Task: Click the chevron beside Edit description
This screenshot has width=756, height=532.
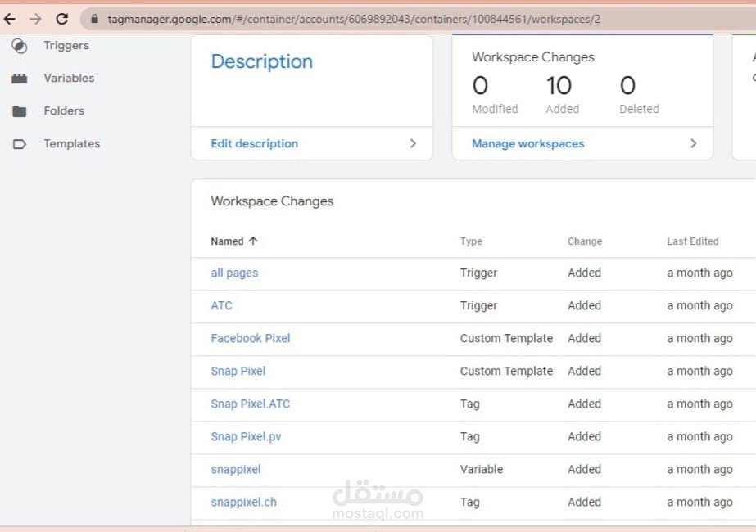Action: point(413,143)
